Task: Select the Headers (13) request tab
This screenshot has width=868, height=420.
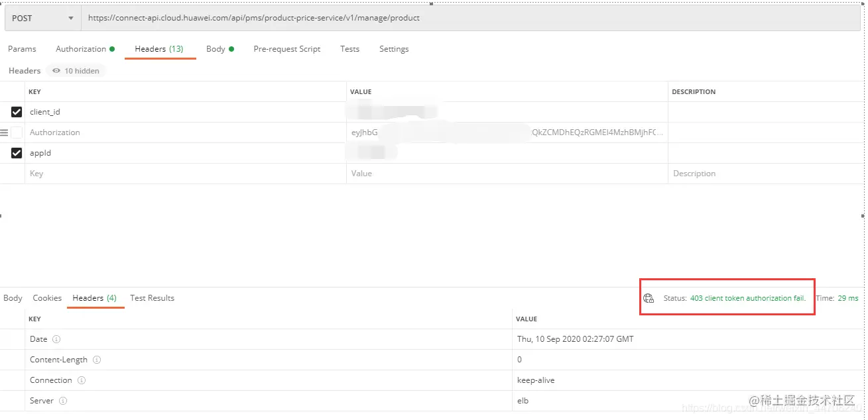Action: (x=159, y=49)
